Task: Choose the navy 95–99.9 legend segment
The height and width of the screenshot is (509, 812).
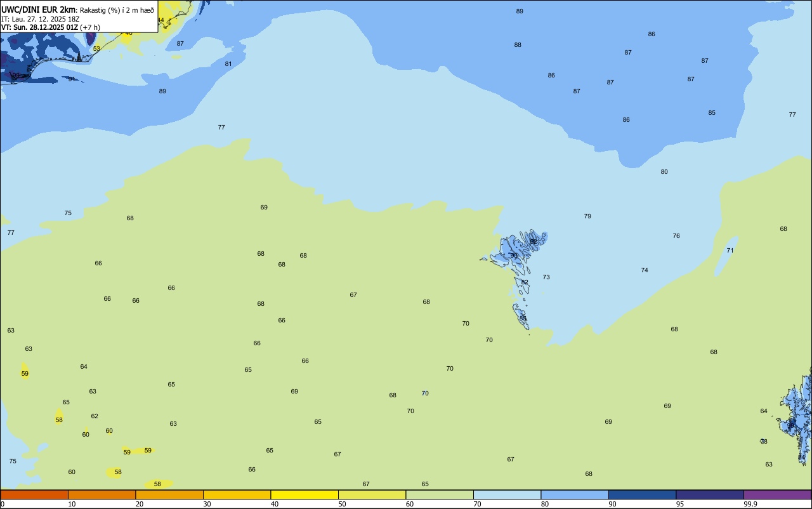Action: tap(710, 494)
